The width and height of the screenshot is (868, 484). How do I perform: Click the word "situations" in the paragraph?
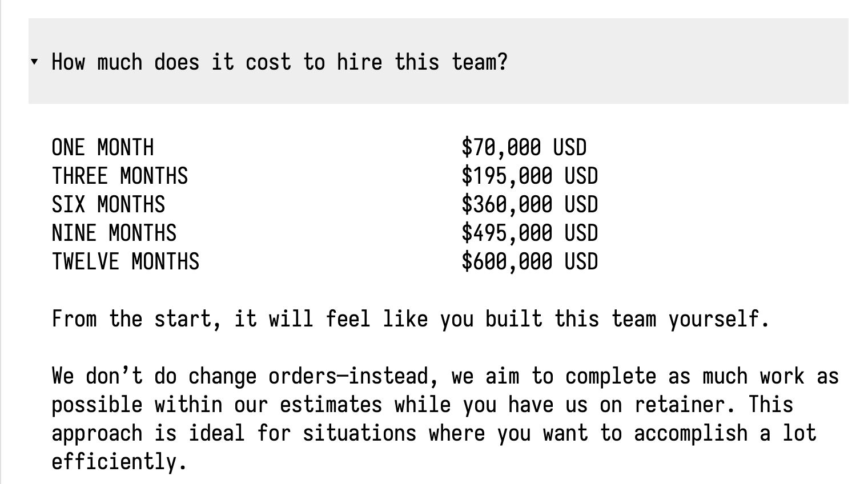pos(359,433)
